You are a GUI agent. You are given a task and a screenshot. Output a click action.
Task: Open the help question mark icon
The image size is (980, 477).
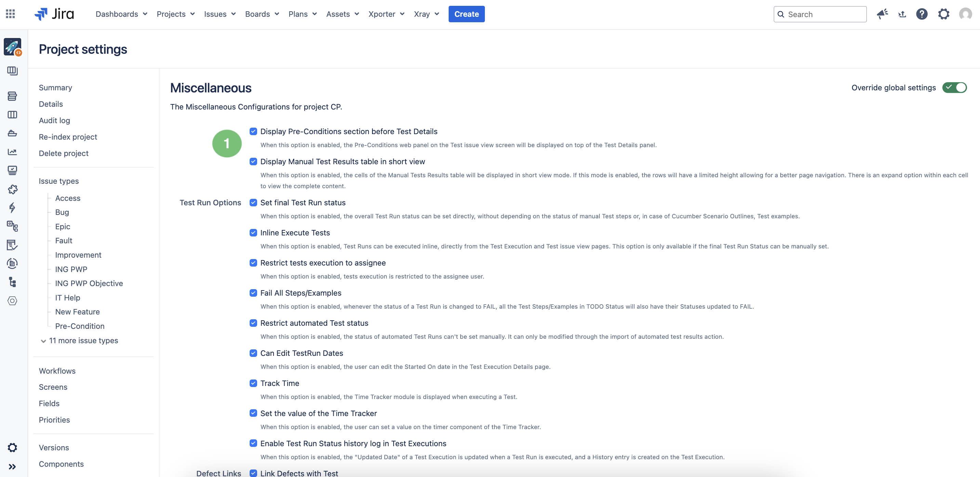922,14
